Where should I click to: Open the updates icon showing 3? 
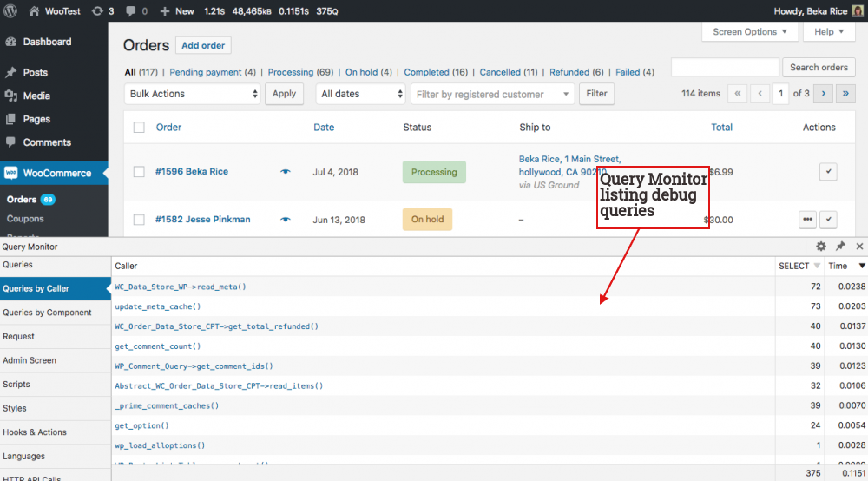pos(103,11)
